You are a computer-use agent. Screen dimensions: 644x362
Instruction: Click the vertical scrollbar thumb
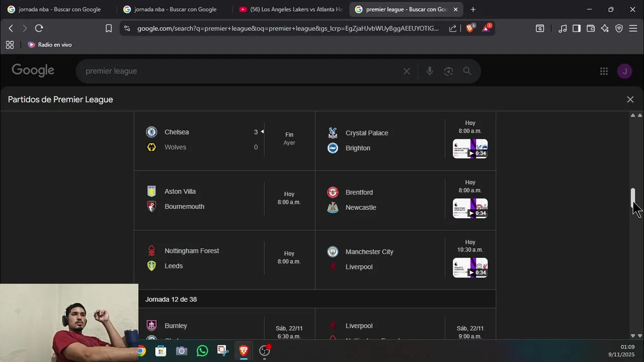pos(633,198)
